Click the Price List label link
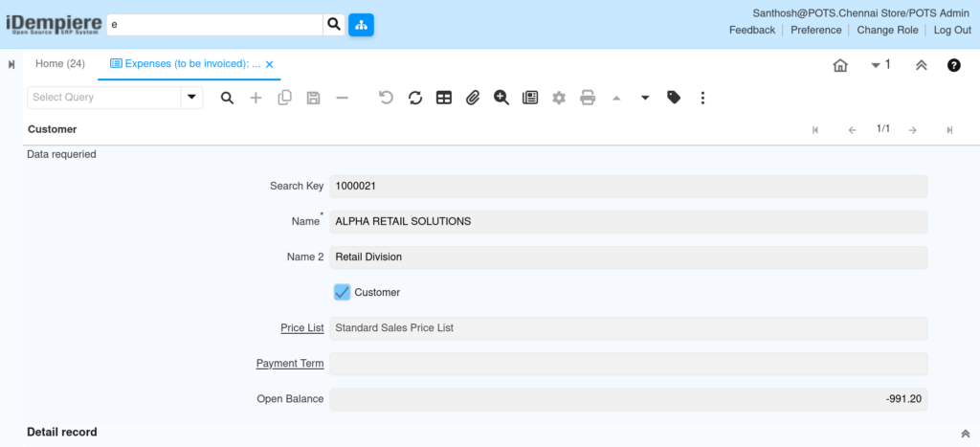 point(302,327)
